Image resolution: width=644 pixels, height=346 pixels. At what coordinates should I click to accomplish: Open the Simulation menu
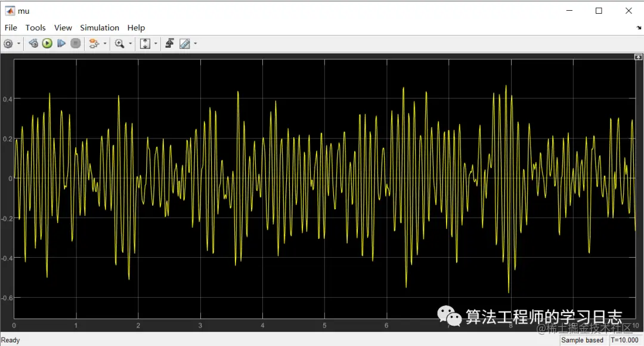point(100,27)
